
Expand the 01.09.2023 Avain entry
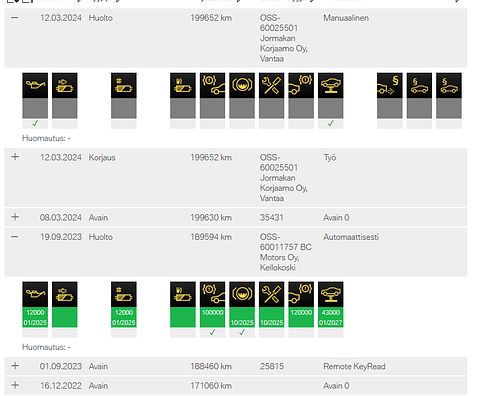(x=15, y=366)
